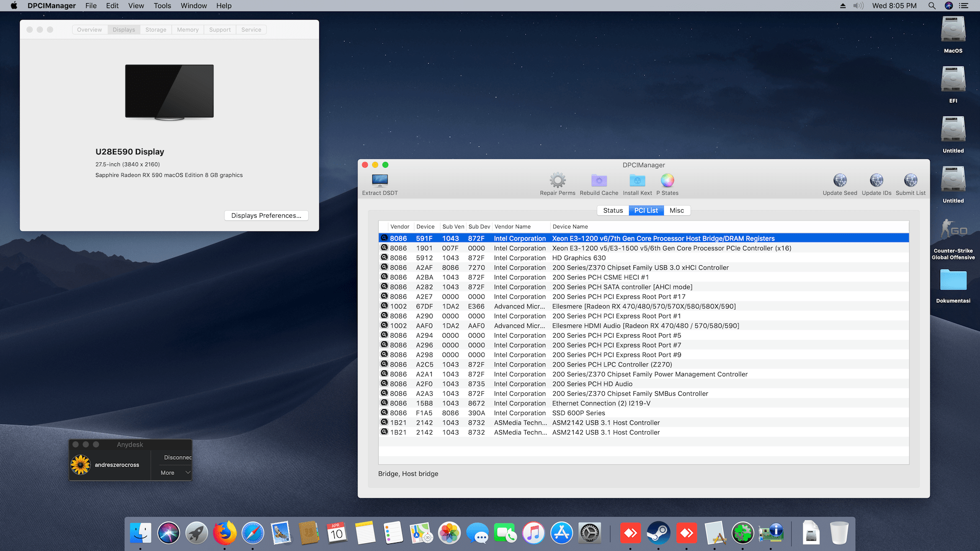Click the Repair Perms gear icon
Screen dimensions: 980x551
point(557,181)
